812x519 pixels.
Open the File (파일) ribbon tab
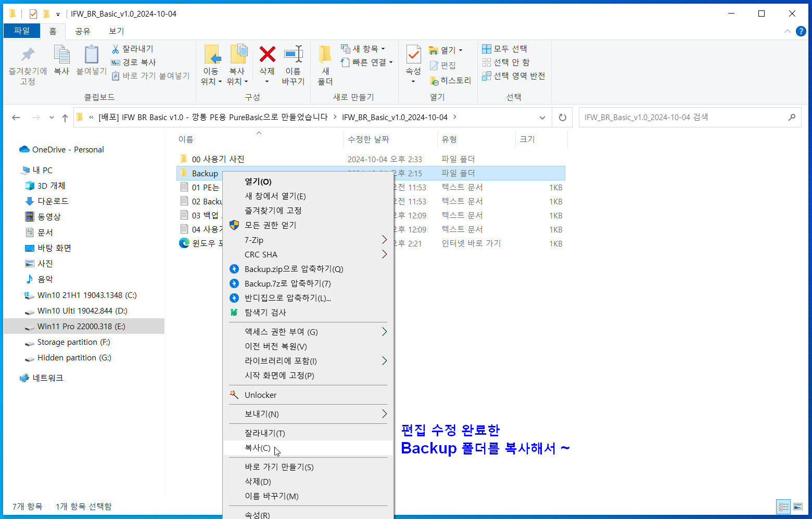click(22, 31)
